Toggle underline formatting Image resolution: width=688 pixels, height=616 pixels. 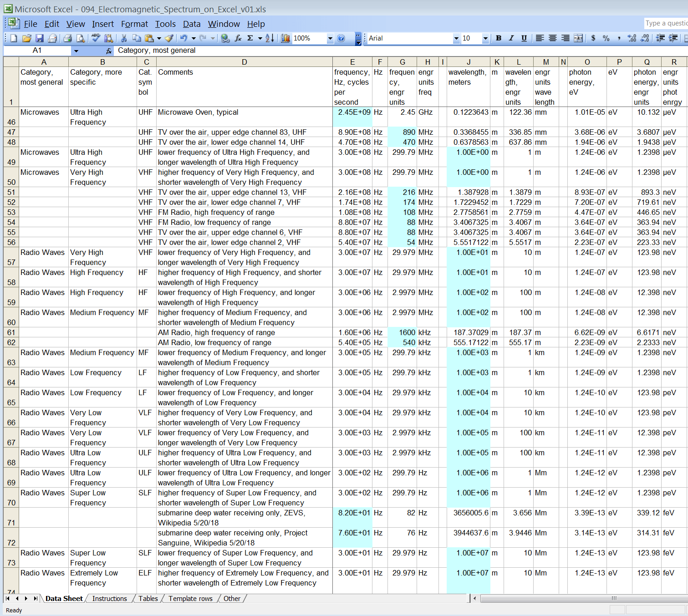point(524,38)
